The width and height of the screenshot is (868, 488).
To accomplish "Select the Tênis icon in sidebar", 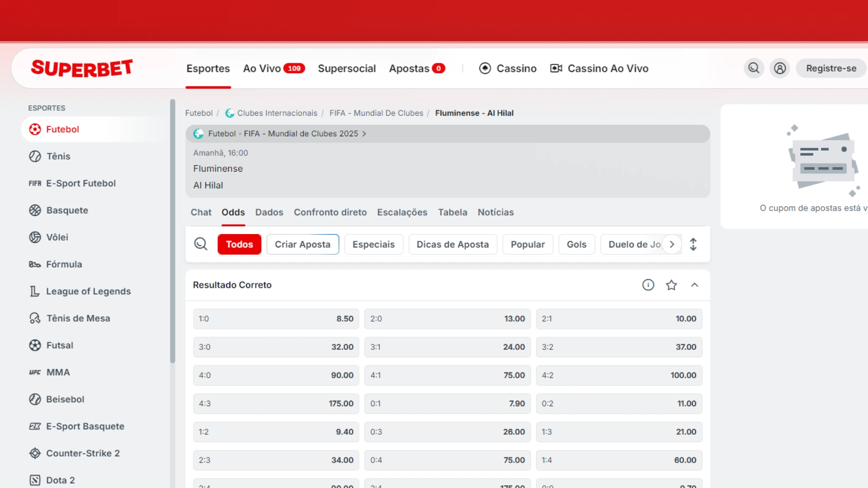I will (35, 156).
